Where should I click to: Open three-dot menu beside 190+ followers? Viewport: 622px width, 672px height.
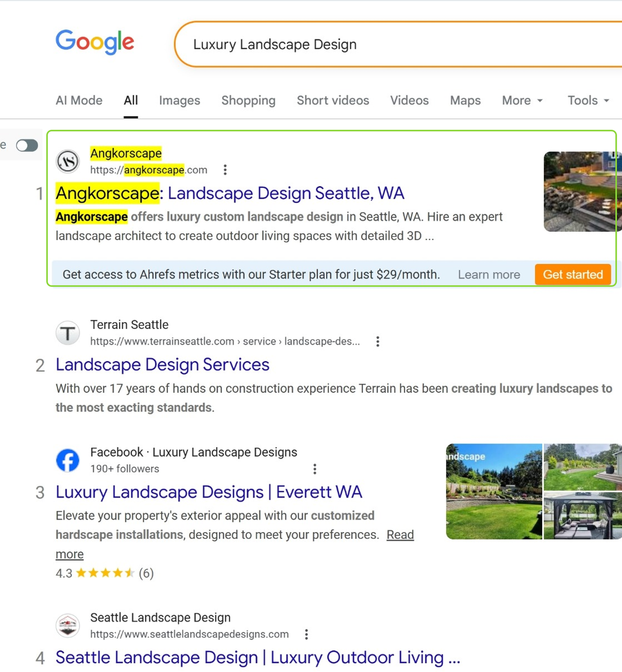tap(314, 469)
